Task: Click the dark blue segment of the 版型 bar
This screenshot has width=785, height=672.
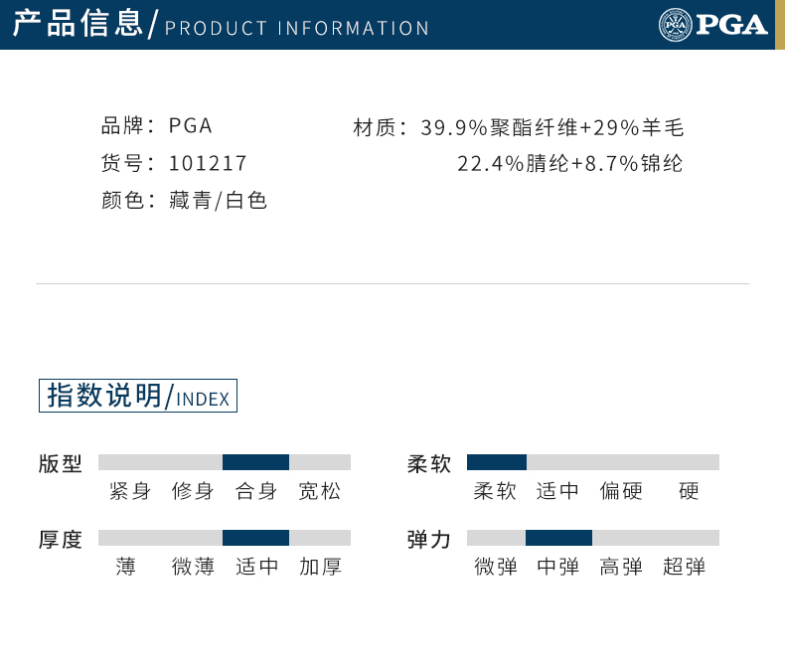Action: click(x=255, y=462)
